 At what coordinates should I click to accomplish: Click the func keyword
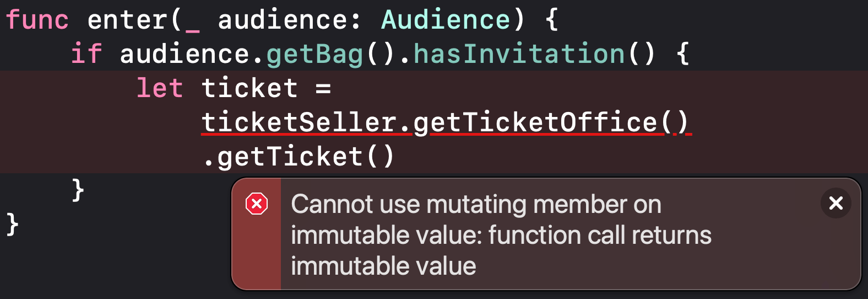pyautogui.click(x=37, y=20)
